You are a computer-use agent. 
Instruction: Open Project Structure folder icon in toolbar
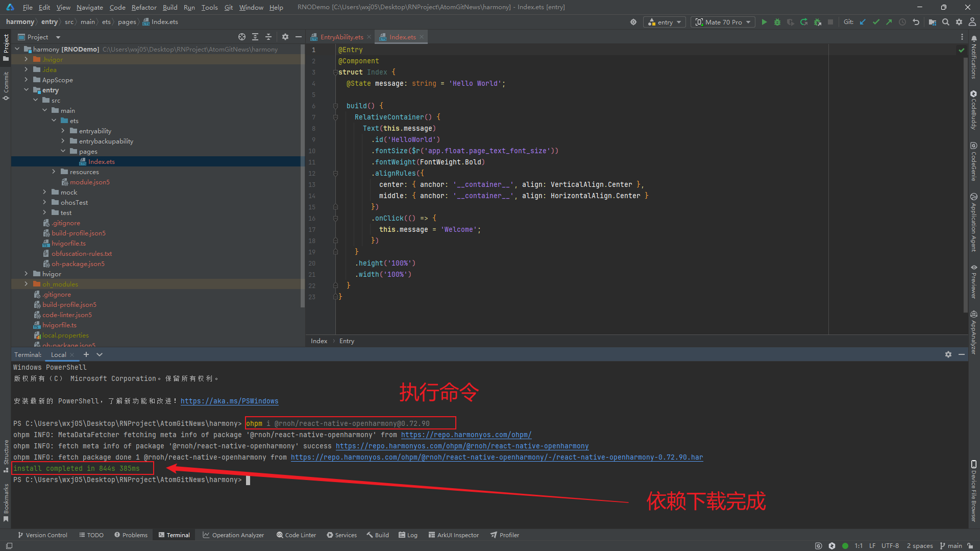pyautogui.click(x=933, y=22)
